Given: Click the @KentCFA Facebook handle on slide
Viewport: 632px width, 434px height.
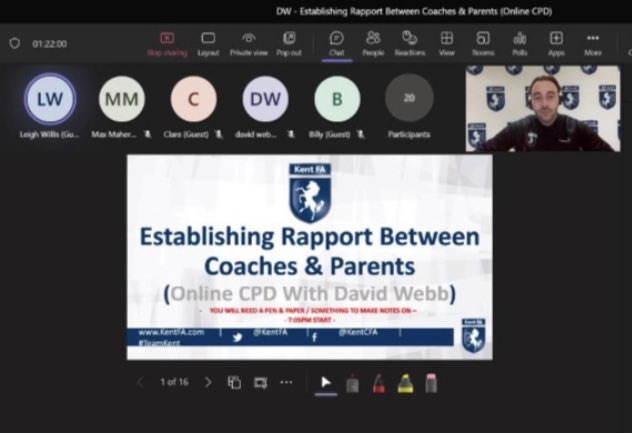Looking at the screenshot, I should tap(358, 332).
